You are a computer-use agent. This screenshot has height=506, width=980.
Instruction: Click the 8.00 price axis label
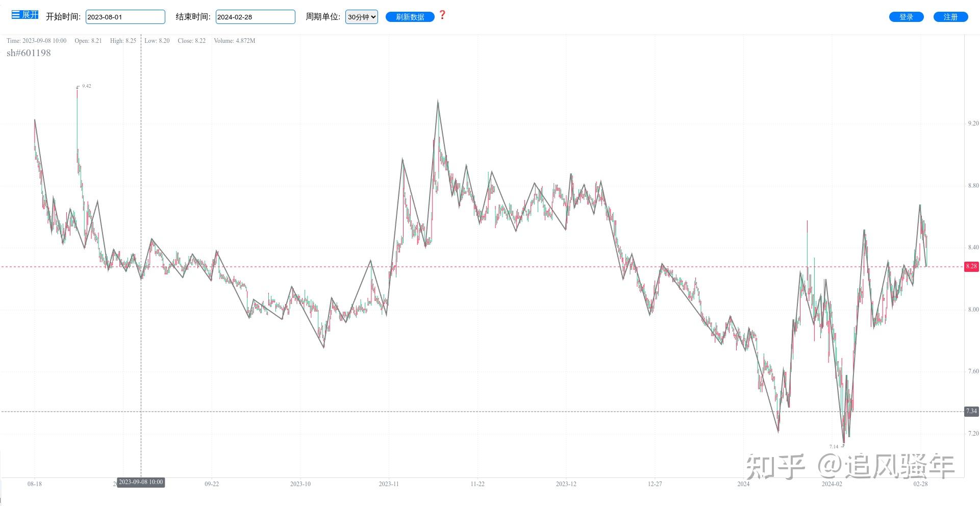[x=973, y=310]
